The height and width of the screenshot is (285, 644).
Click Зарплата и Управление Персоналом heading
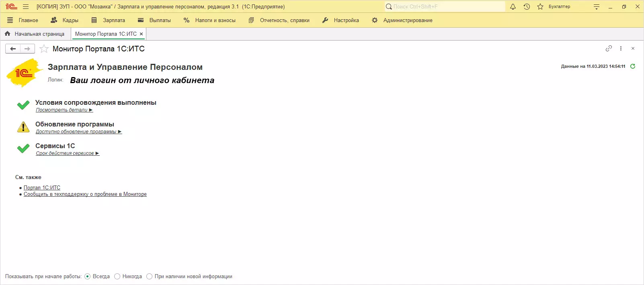pos(125,67)
